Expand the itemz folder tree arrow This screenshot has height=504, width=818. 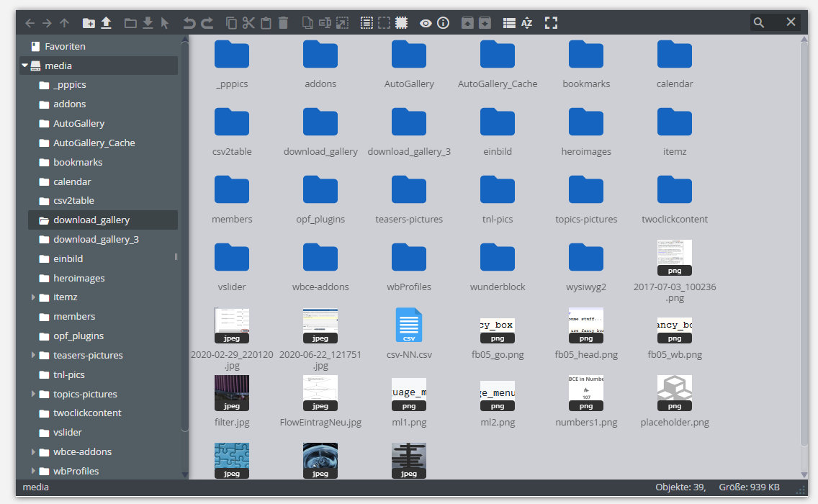pos(34,297)
